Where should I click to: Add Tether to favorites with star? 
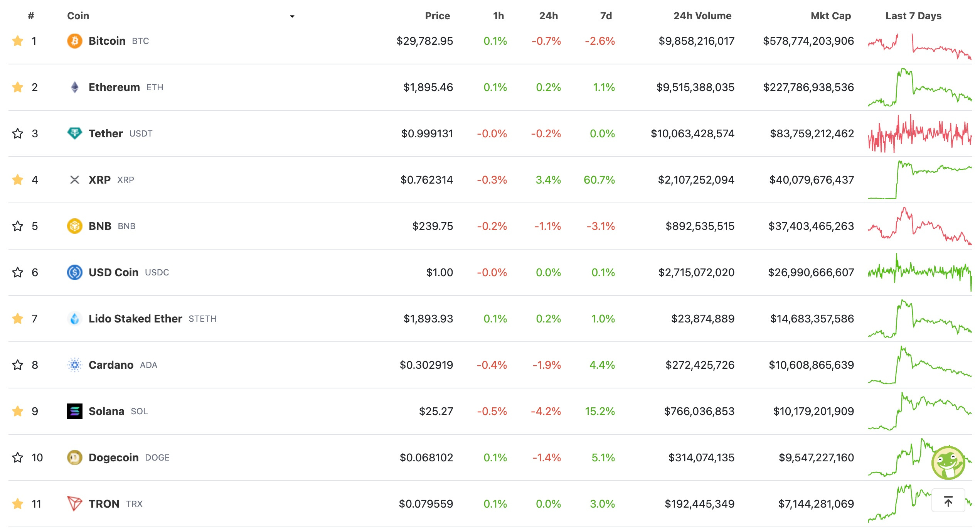pyautogui.click(x=18, y=133)
